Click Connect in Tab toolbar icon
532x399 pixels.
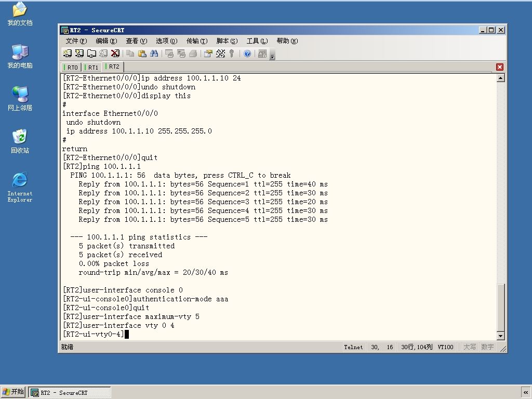pyautogui.click(x=91, y=54)
